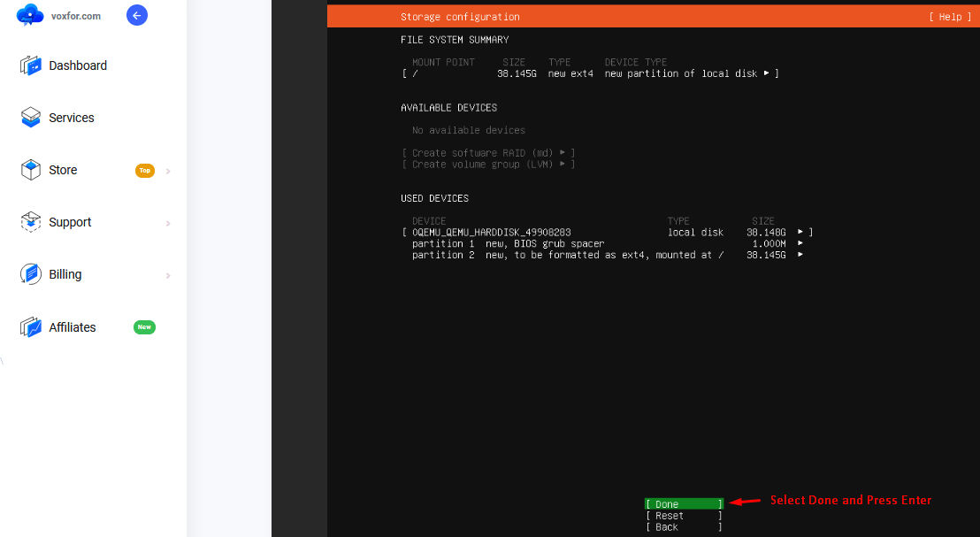Select the Billing icon
Image resolution: width=980 pixels, height=537 pixels.
coord(29,274)
